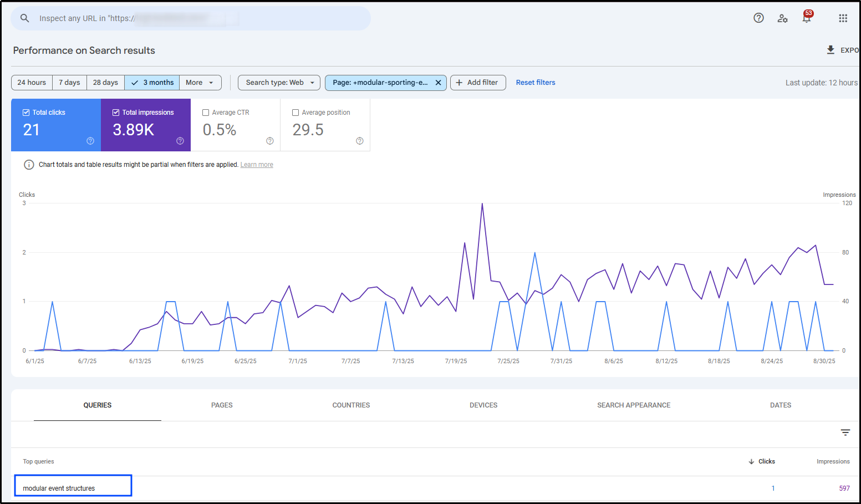861x504 pixels.
Task: Click the Reset filters link
Action: pyautogui.click(x=535, y=83)
